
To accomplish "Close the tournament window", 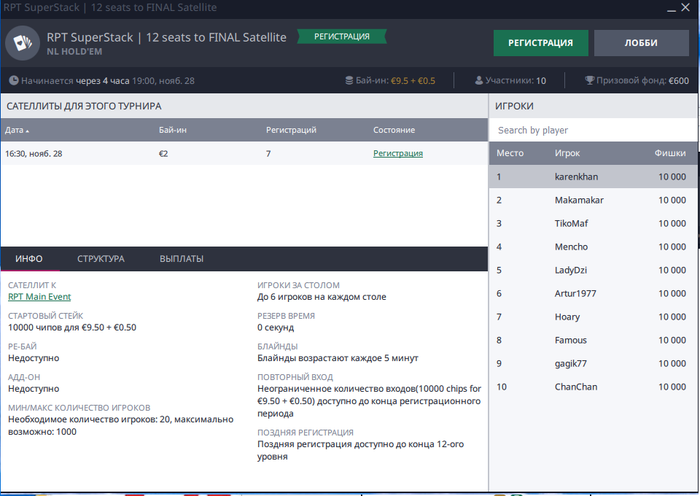I will click(x=686, y=7).
